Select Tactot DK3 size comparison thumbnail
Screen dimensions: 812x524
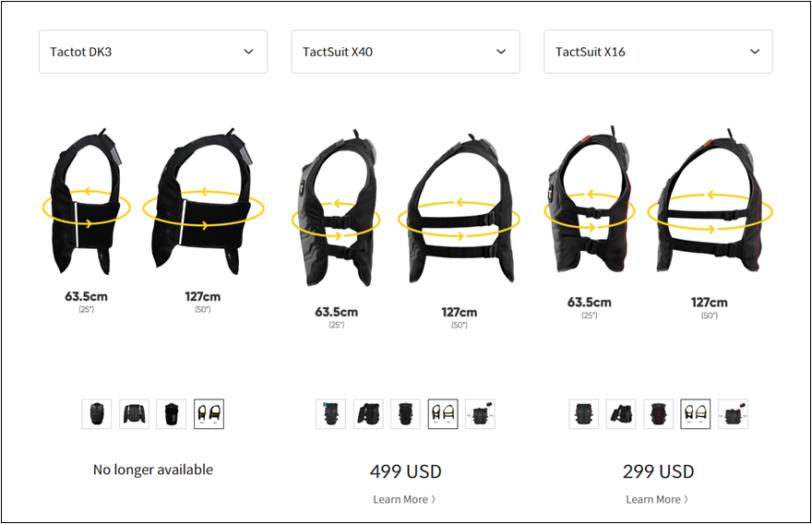209,413
